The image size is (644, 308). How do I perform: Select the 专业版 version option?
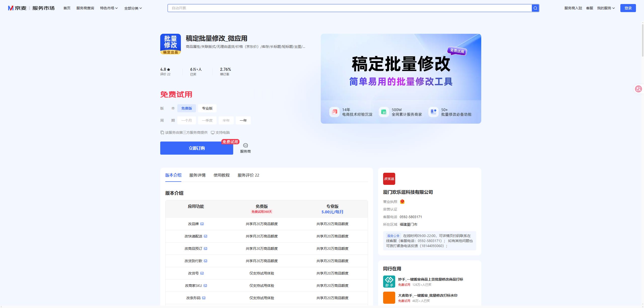coord(207,108)
